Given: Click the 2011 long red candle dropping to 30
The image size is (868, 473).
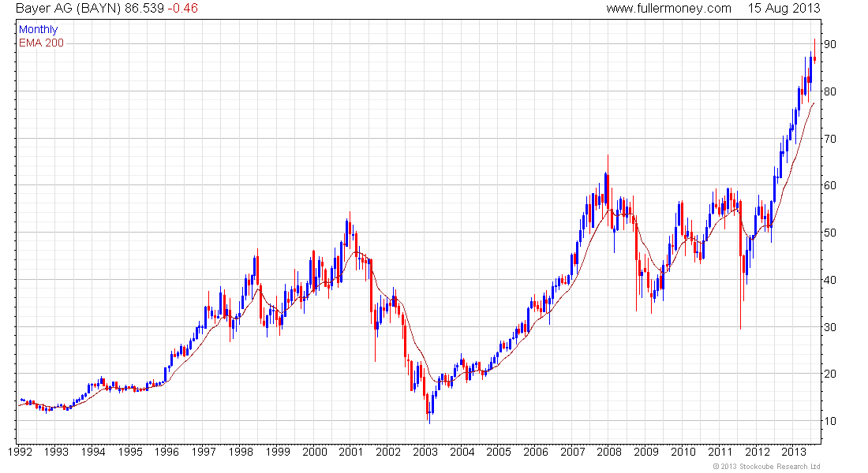Looking at the screenshot, I should [741, 266].
